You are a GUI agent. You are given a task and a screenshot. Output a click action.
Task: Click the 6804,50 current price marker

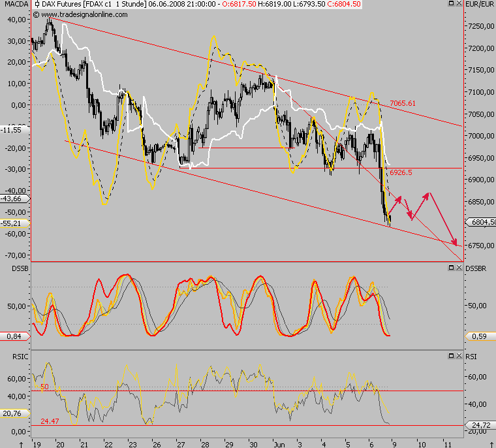pos(482,222)
